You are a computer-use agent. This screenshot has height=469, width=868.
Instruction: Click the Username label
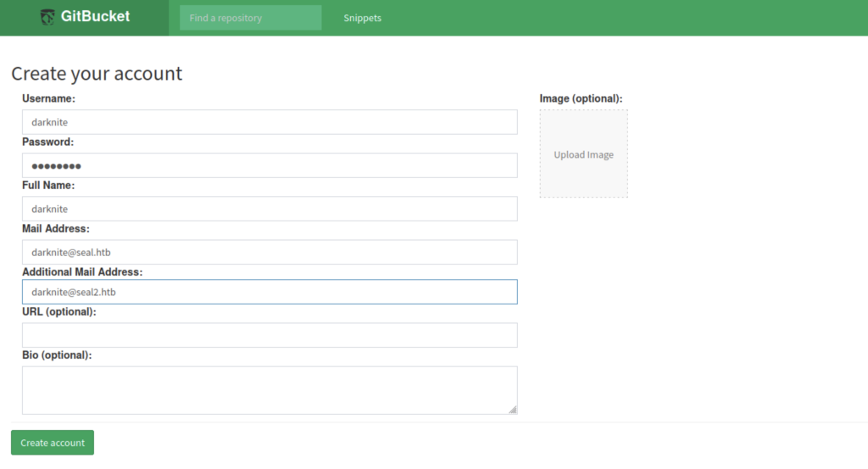(48, 99)
